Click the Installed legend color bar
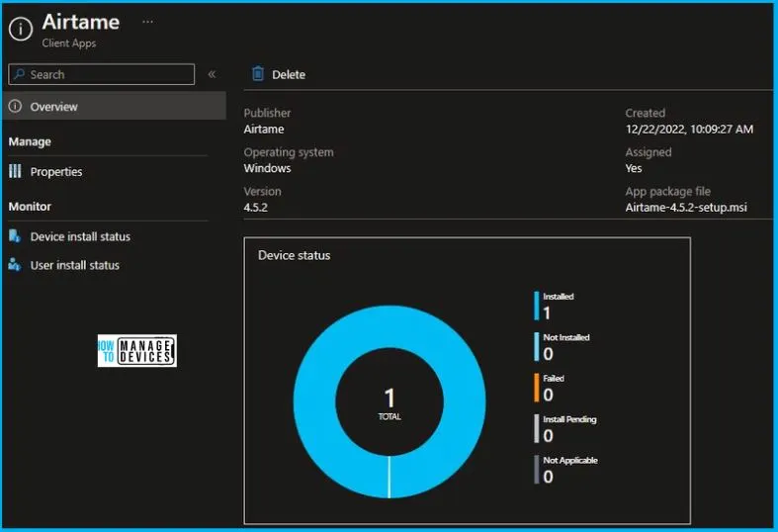Screen dimensions: 778x532 point(537,306)
